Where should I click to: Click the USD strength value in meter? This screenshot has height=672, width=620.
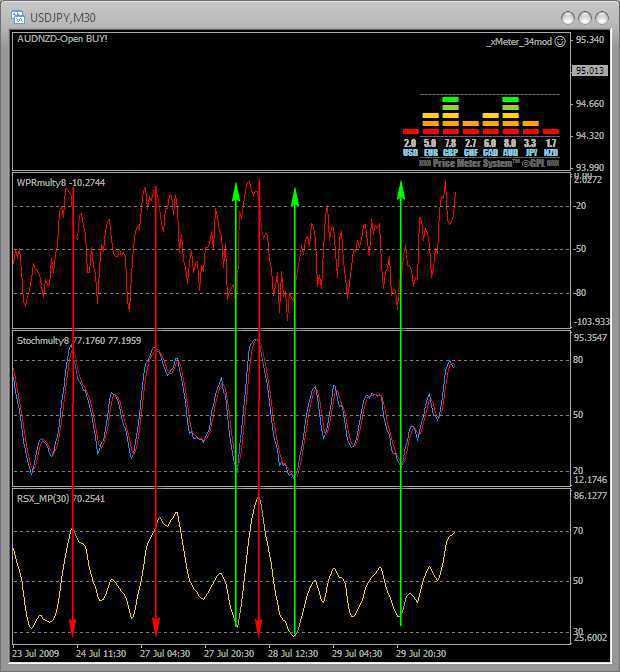410,143
